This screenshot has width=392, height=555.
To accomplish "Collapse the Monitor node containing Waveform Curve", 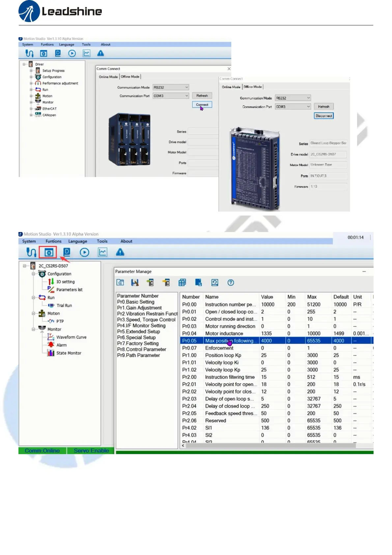I will [33, 329].
